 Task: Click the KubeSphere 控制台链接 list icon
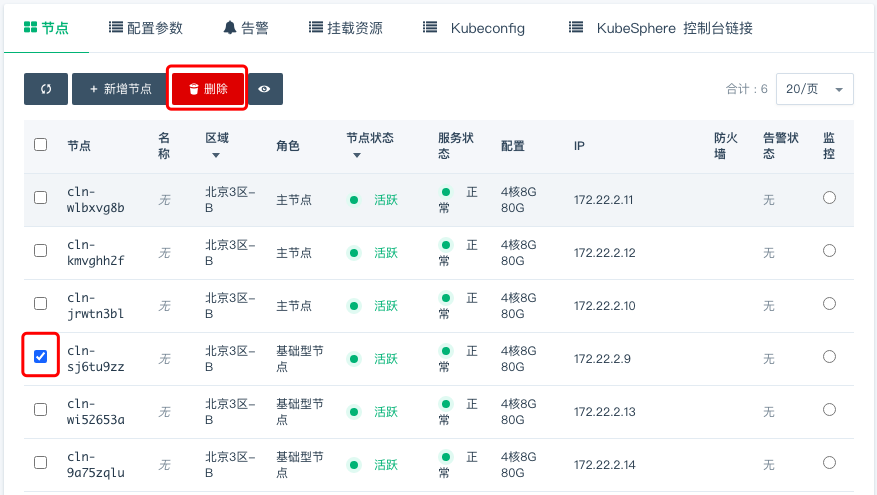pos(576,27)
